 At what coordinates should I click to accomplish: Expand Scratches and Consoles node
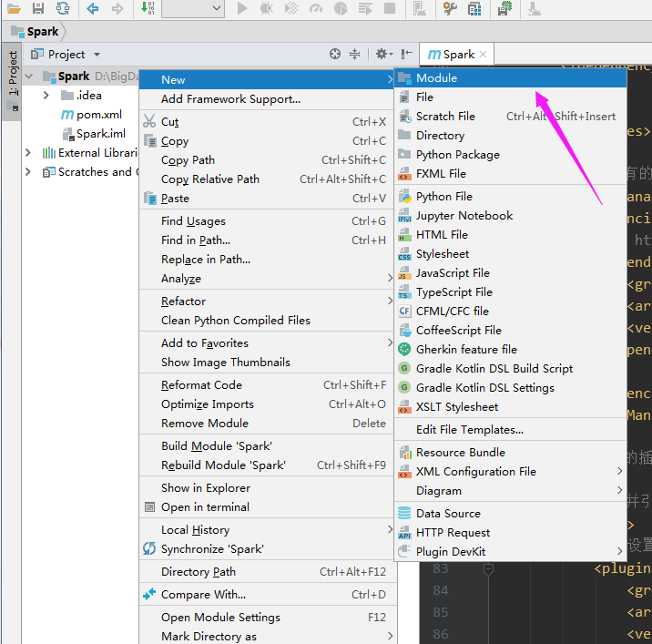(28, 172)
